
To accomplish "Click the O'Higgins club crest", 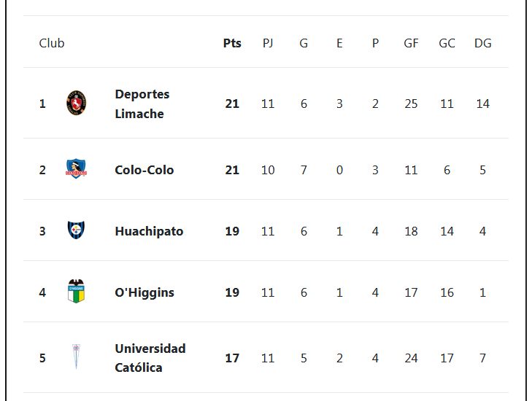I will click(76, 292).
